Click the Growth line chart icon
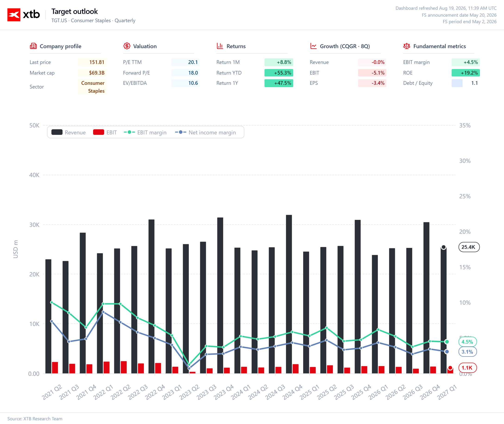This screenshot has height=424, width=504. (x=313, y=46)
